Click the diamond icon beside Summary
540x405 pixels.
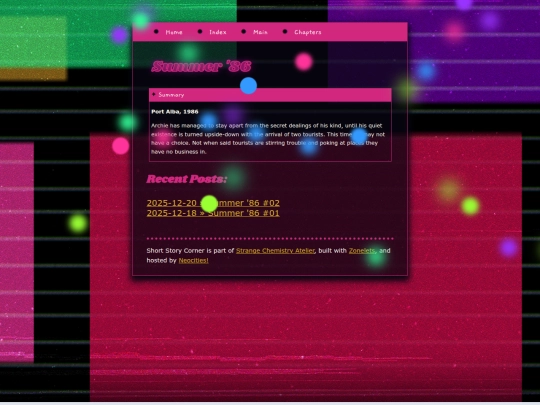tap(154, 94)
